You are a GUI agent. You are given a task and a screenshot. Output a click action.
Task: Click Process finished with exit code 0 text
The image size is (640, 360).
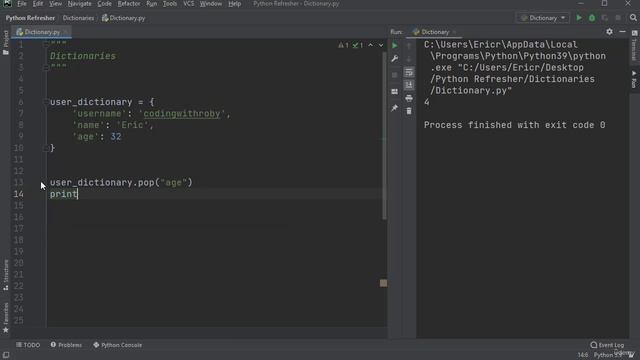pyautogui.click(x=514, y=125)
